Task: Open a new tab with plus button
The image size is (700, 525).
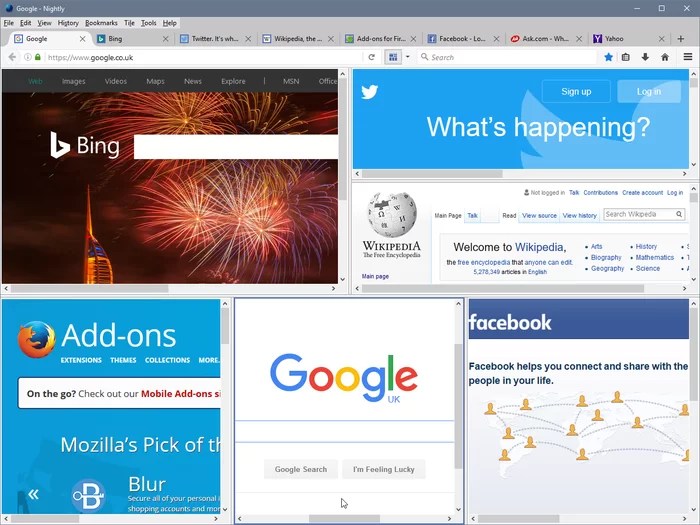Action: coord(681,39)
